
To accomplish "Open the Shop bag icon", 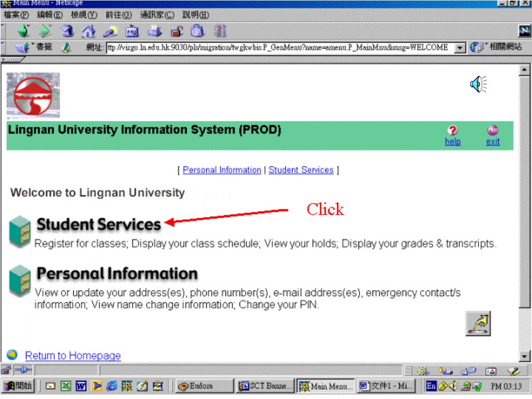I will coord(197,31).
